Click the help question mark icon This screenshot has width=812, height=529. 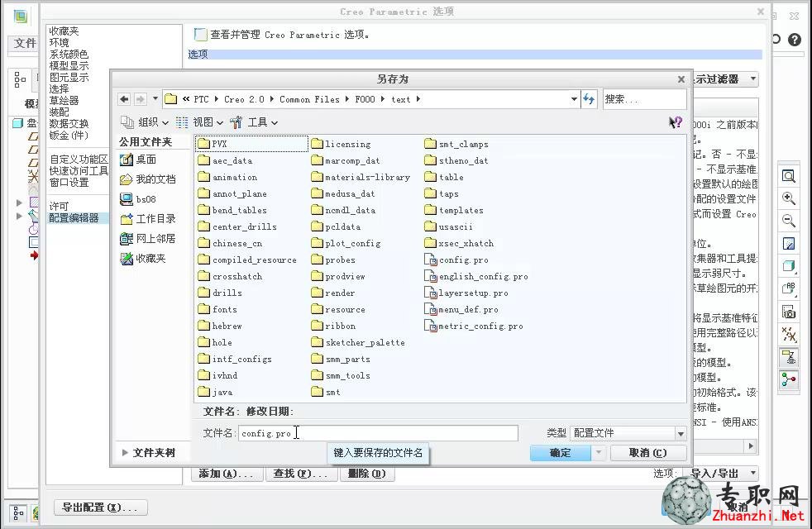tap(795, 40)
